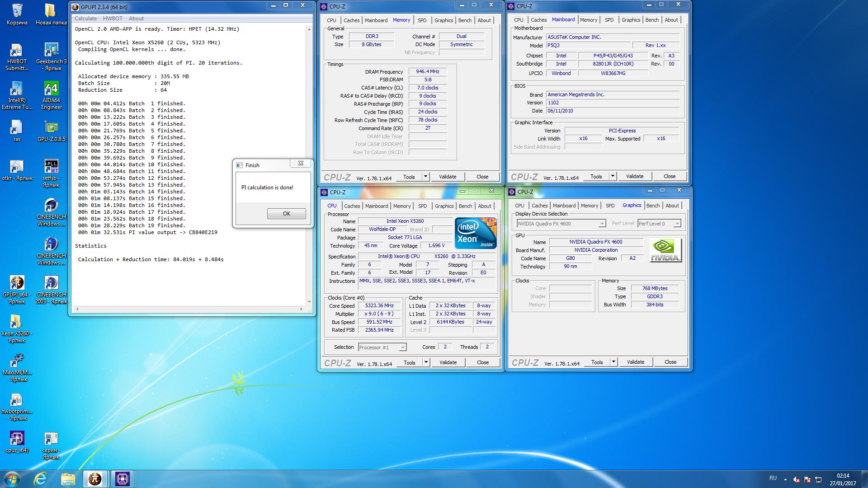
Task: Click Validate in Memory CPU-Z window
Action: (x=448, y=177)
